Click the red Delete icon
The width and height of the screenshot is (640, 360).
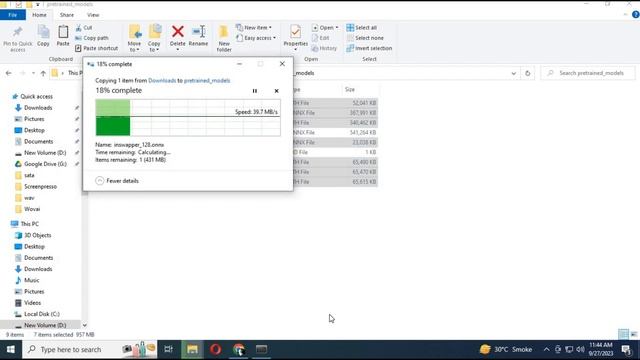click(x=178, y=32)
